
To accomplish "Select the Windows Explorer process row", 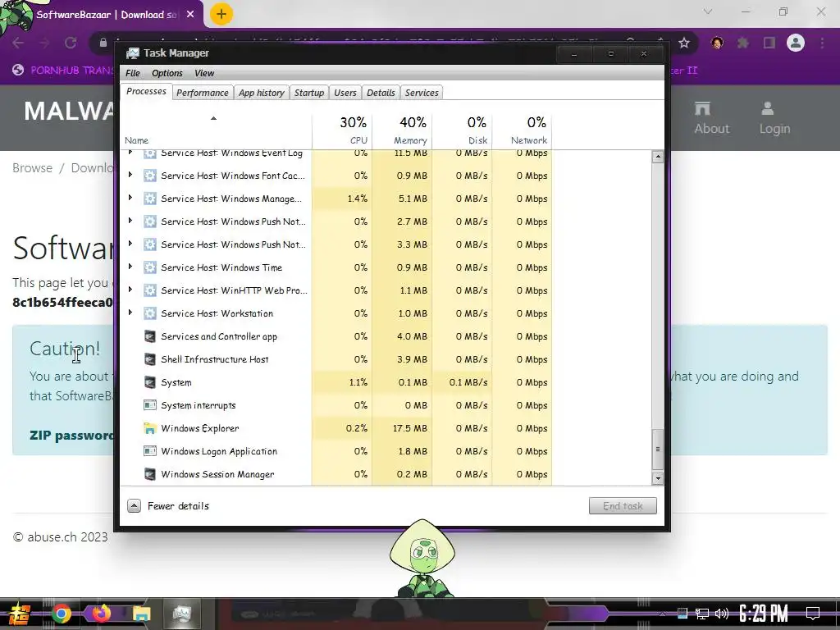I will pyautogui.click(x=336, y=428).
